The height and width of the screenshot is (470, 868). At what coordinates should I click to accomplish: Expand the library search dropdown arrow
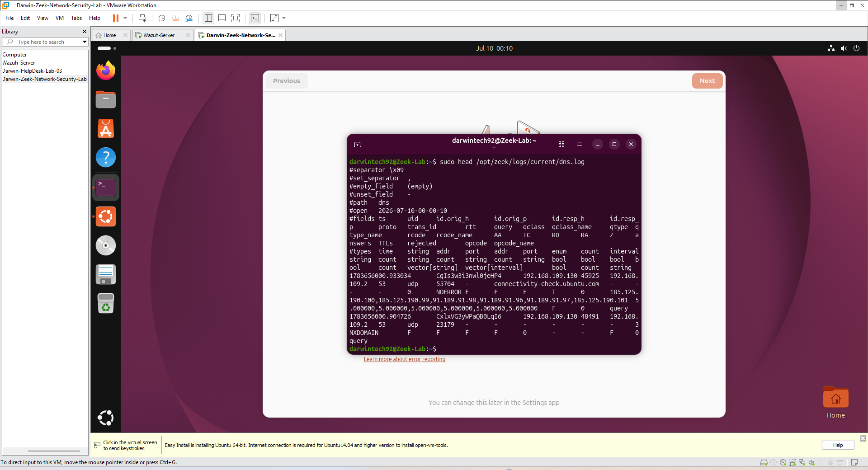click(x=85, y=42)
